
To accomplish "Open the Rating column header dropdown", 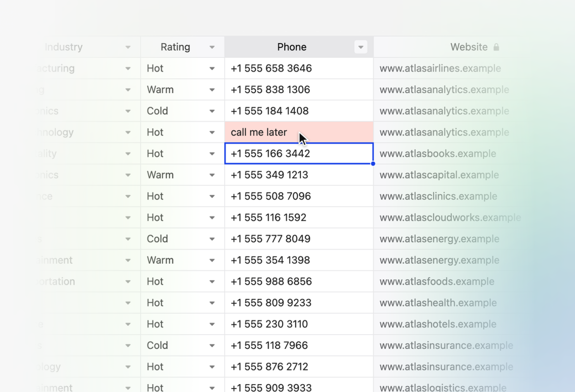I will point(212,47).
